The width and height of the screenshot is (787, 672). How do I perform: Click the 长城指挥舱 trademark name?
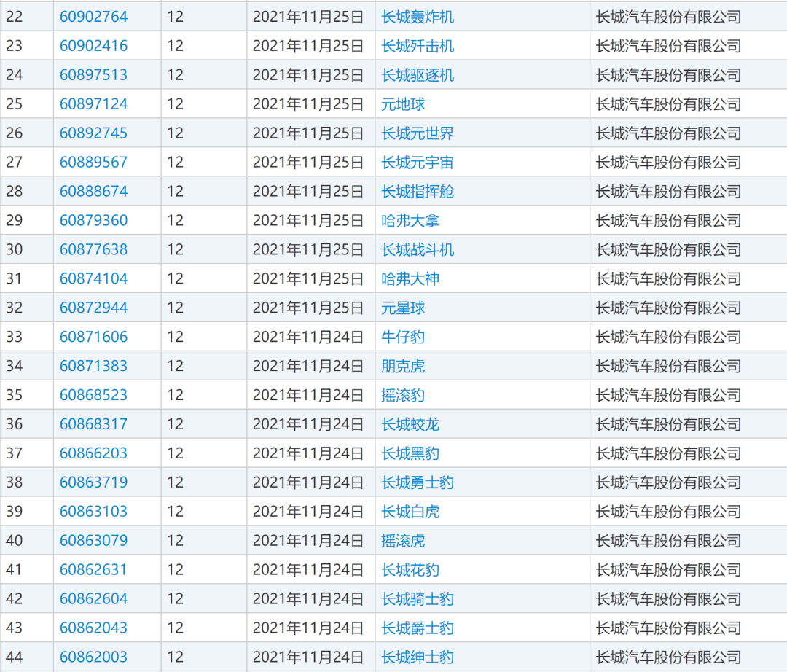pos(418,191)
